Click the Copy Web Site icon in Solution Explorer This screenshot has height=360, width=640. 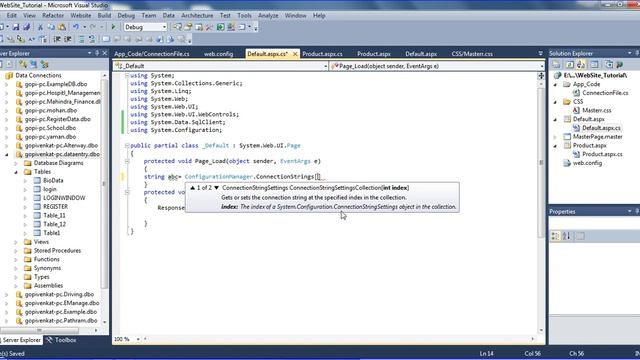pyautogui.click(x=609, y=64)
